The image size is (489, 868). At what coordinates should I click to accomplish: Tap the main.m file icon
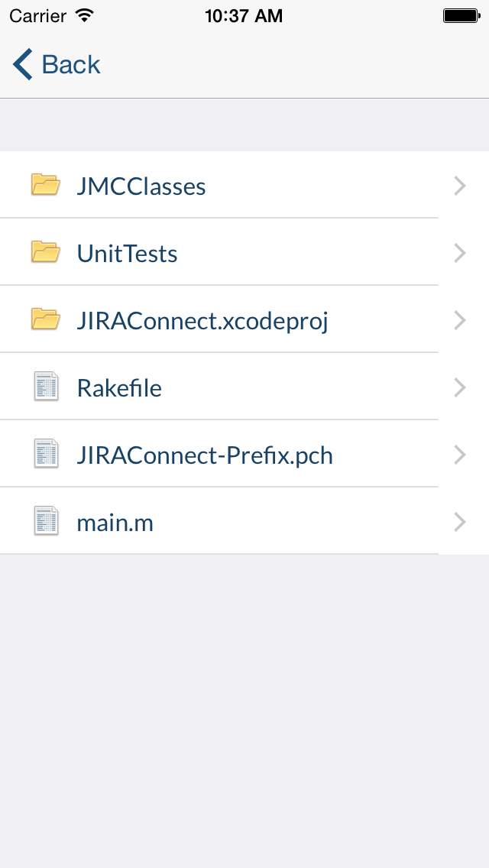click(46, 521)
